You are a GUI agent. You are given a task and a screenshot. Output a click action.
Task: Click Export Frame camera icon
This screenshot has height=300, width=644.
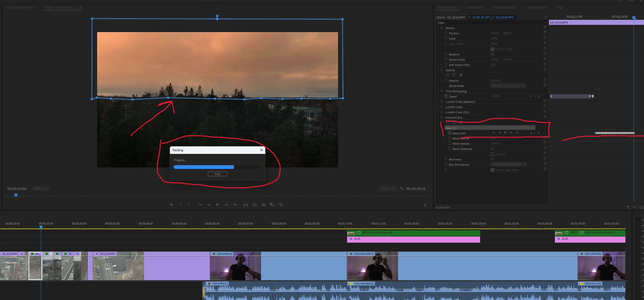click(x=263, y=205)
